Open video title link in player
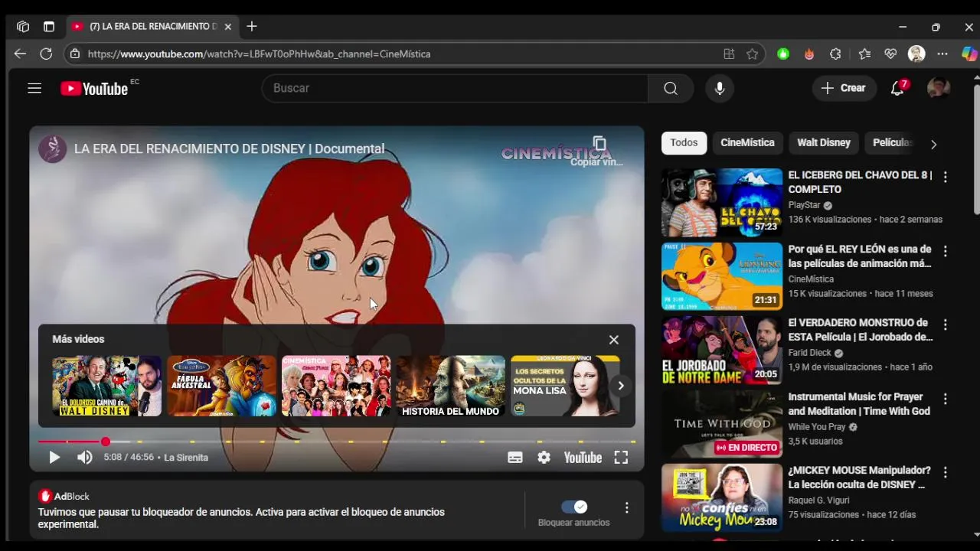 pyautogui.click(x=229, y=148)
